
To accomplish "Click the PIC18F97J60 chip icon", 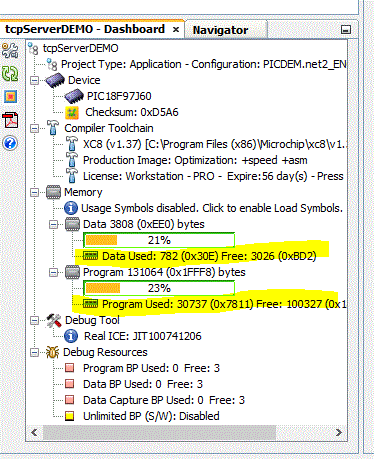I will (74, 96).
